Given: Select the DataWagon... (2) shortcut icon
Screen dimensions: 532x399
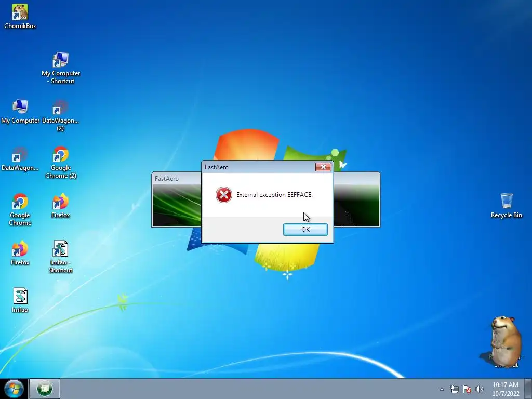Looking at the screenshot, I should click(x=60, y=115).
